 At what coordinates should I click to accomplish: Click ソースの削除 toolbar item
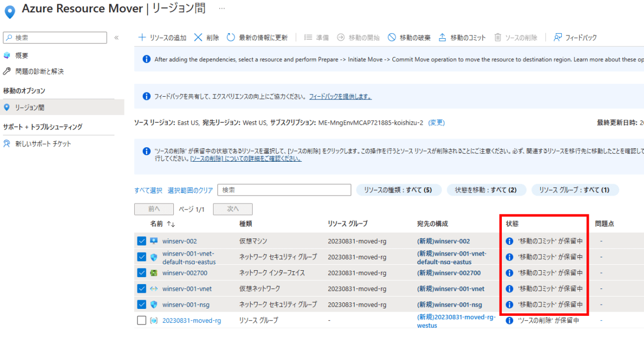(515, 38)
